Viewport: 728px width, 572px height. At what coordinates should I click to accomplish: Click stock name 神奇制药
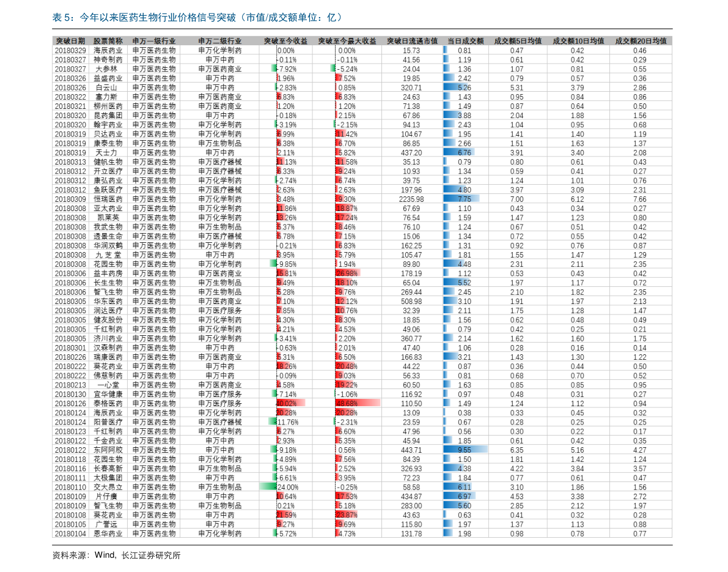coord(108,59)
